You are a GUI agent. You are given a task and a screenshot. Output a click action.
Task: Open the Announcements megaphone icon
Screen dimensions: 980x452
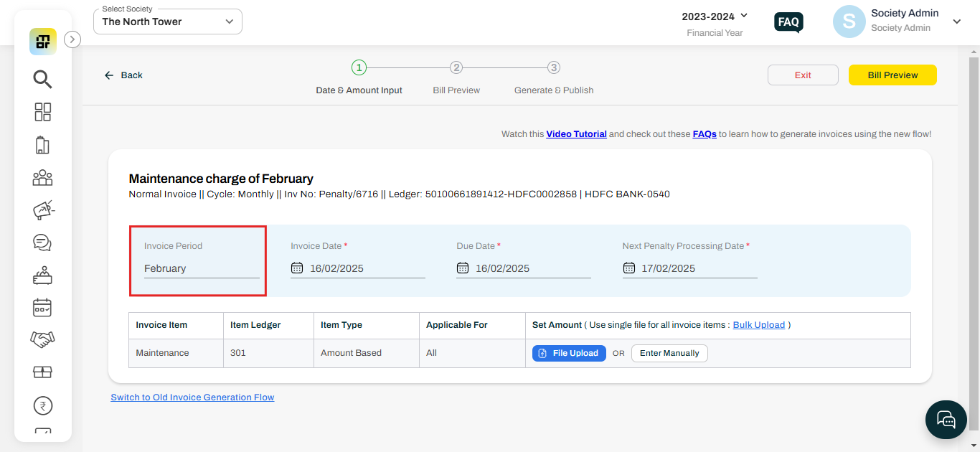click(x=42, y=209)
